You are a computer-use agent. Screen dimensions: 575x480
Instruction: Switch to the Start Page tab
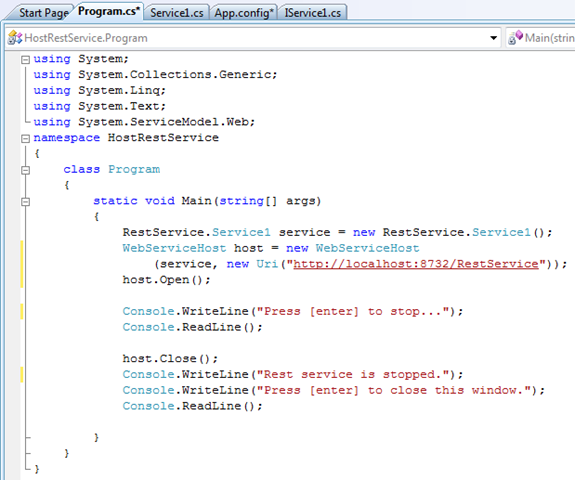coord(43,13)
